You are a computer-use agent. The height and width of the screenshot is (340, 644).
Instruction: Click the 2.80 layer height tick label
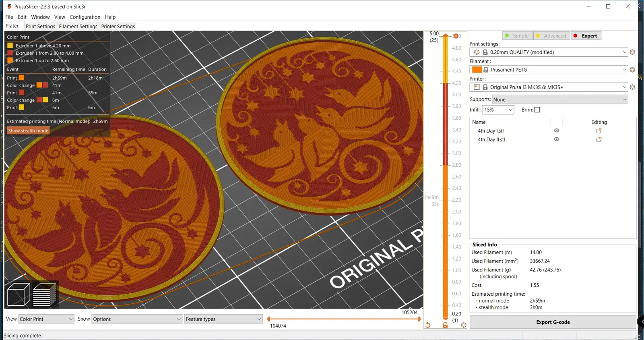tap(456, 165)
